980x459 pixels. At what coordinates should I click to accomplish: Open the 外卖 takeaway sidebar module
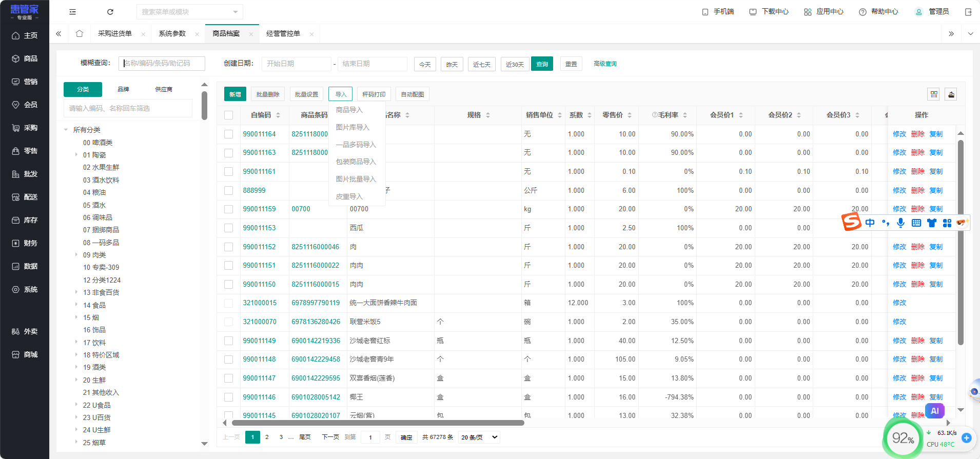25,331
